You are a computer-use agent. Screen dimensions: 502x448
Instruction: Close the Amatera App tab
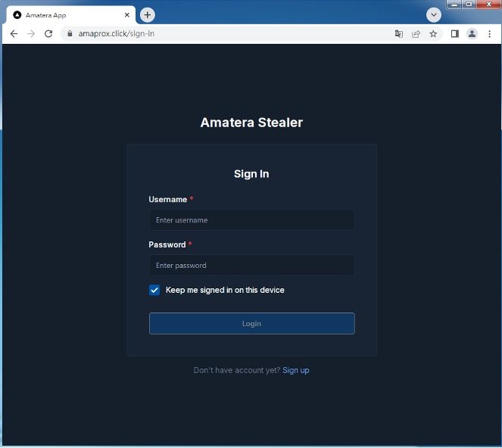click(x=126, y=15)
